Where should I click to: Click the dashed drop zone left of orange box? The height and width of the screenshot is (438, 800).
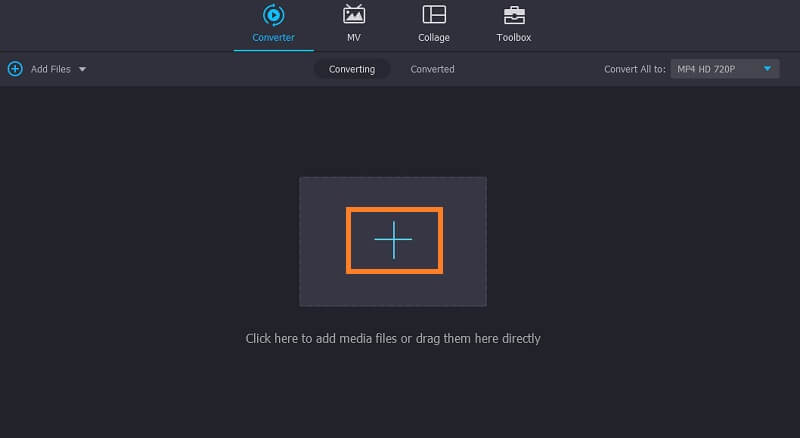(322, 241)
